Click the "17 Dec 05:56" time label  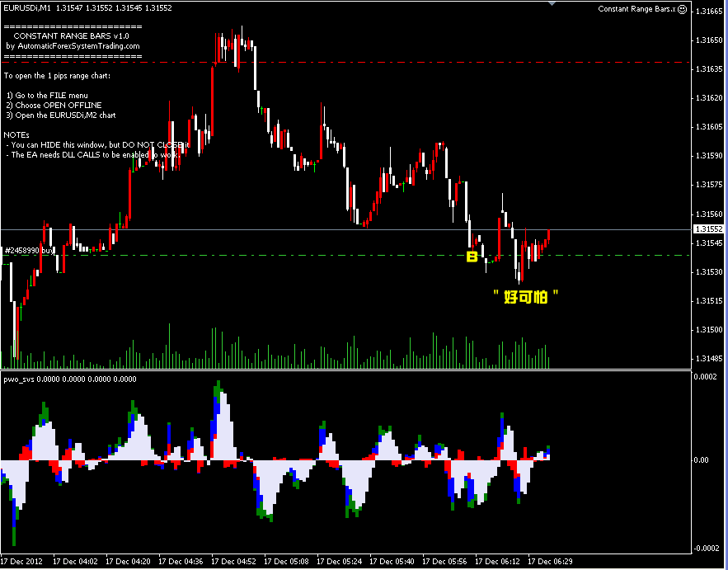tap(446, 561)
